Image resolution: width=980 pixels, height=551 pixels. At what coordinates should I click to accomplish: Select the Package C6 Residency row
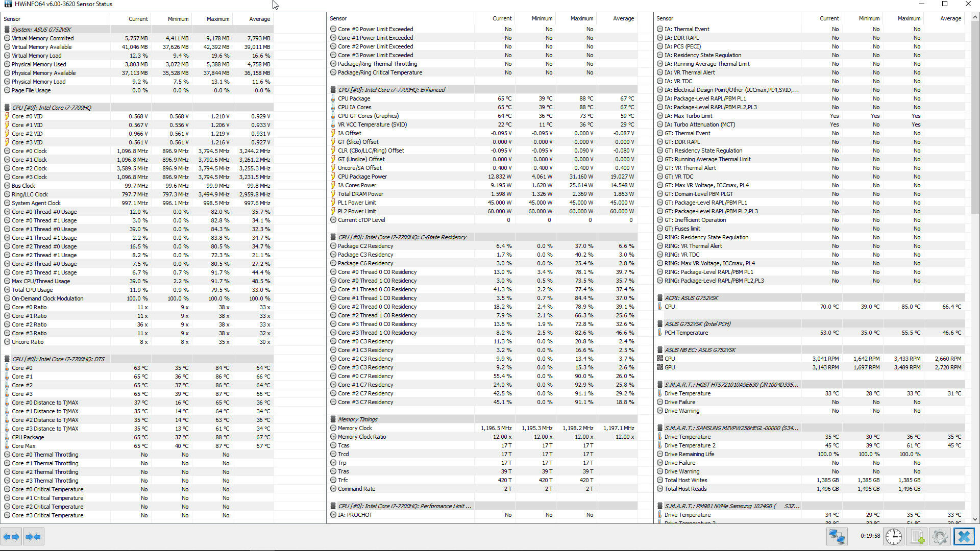(x=483, y=263)
